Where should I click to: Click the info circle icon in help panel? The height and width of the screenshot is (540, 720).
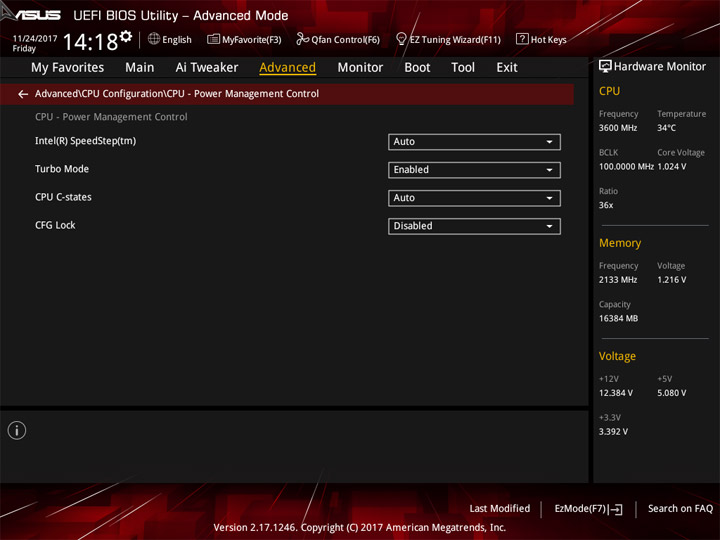(17, 430)
